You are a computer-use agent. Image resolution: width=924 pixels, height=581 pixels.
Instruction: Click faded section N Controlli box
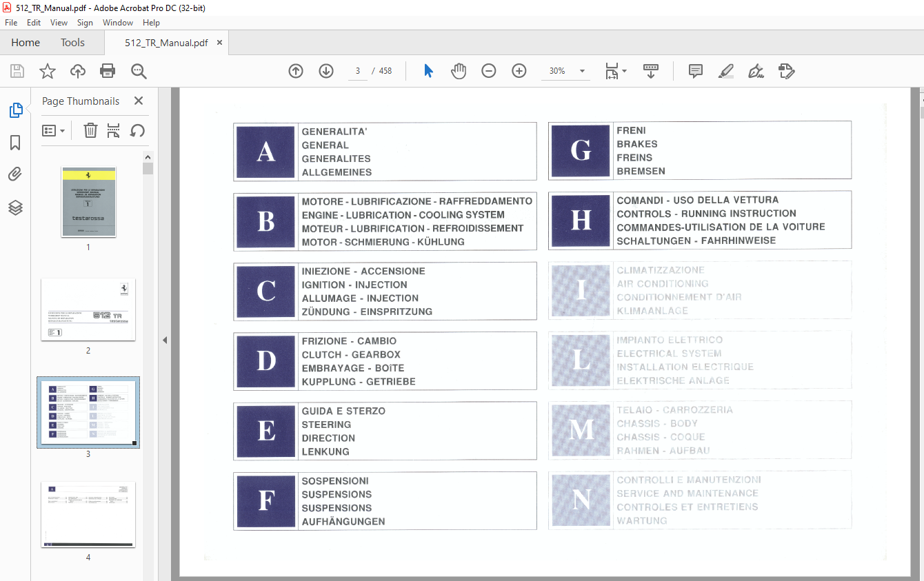click(700, 500)
